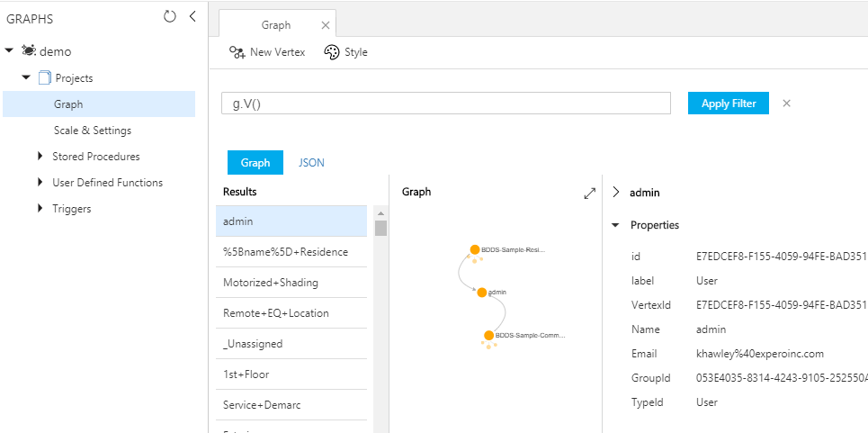Screen dimensions: 868x433
Task: Collapse the Properties section
Action: (x=615, y=225)
